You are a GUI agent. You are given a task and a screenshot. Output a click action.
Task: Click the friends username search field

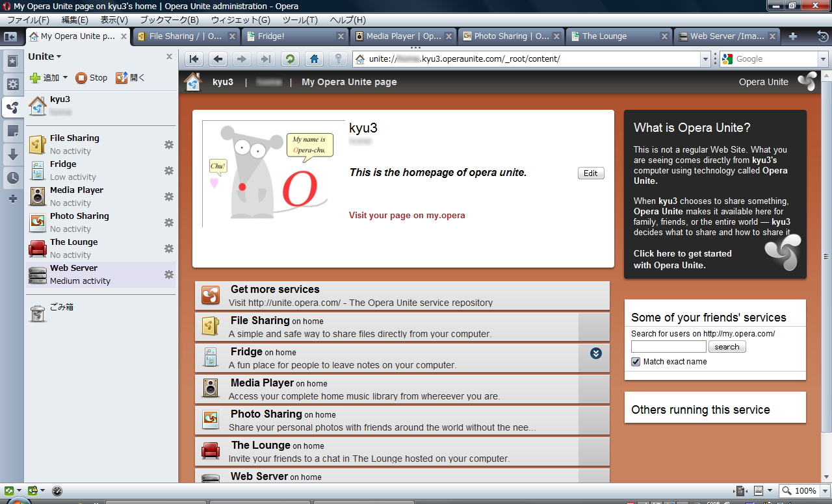pos(668,347)
